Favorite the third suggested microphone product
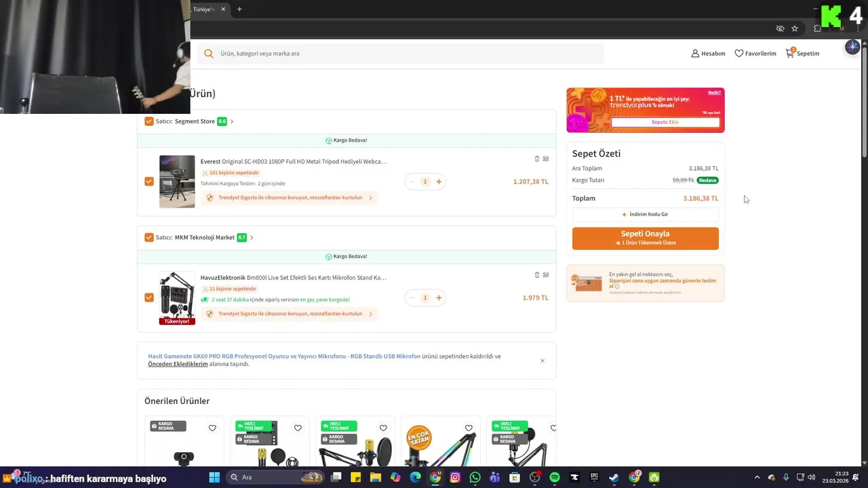Image resolution: width=868 pixels, height=488 pixels. [x=383, y=428]
